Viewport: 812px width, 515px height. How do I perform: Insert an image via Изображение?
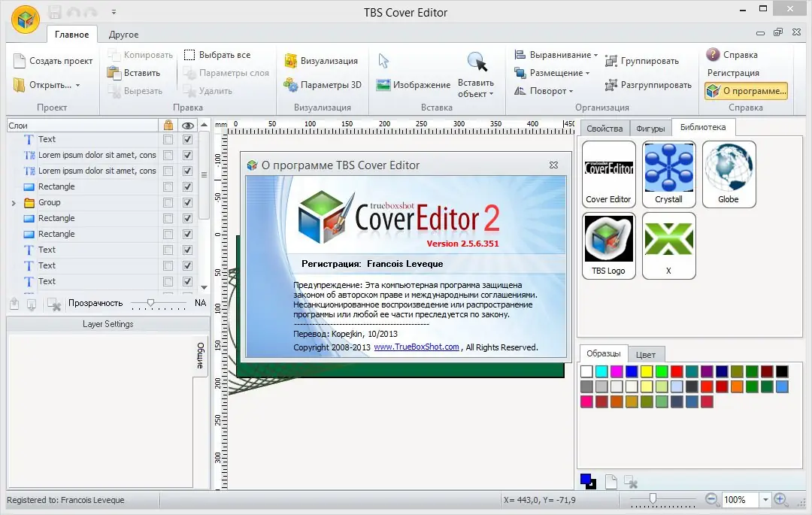tap(414, 85)
